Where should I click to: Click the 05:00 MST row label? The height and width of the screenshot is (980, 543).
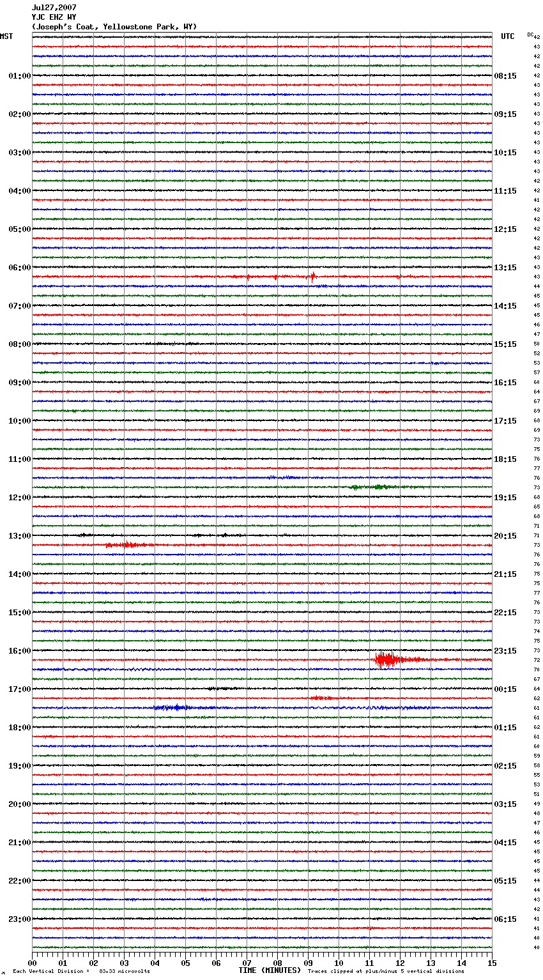tap(20, 229)
